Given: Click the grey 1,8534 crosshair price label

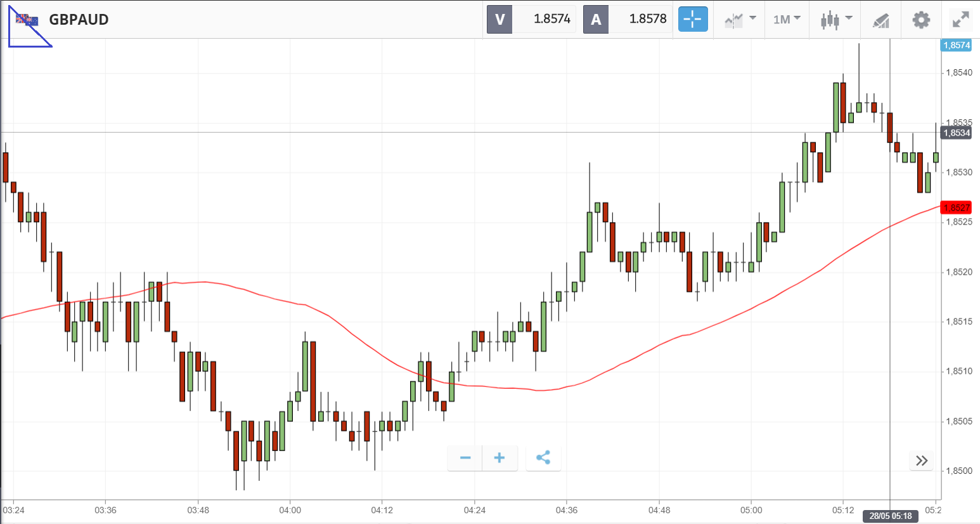Looking at the screenshot, I should [x=956, y=133].
